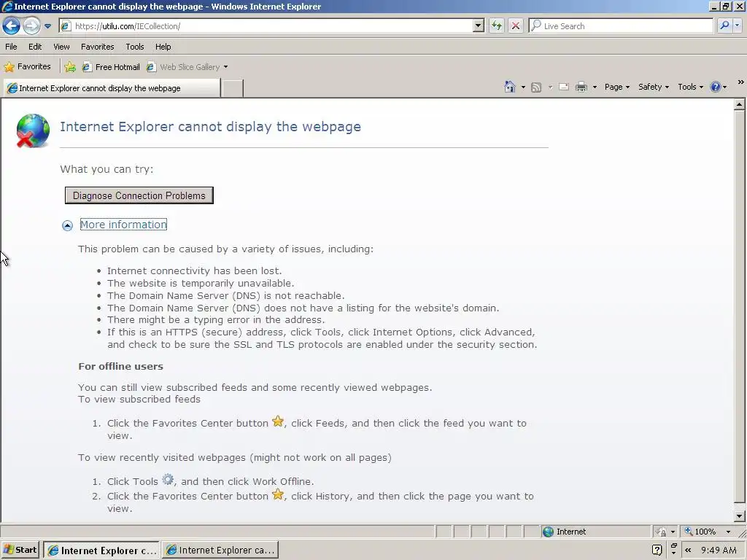Open the Free Hotmail favorites link

pos(111,67)
